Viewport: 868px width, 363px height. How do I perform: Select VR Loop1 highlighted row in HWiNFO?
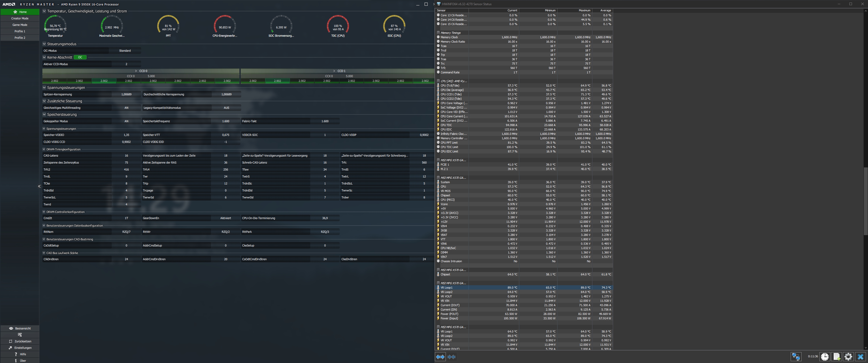(x=524, y=288)
